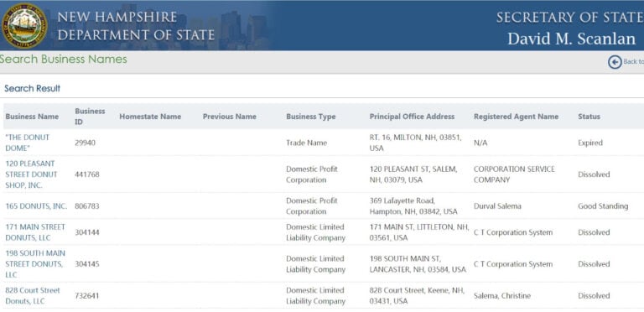Select business ID 441768

coord(87,174)
